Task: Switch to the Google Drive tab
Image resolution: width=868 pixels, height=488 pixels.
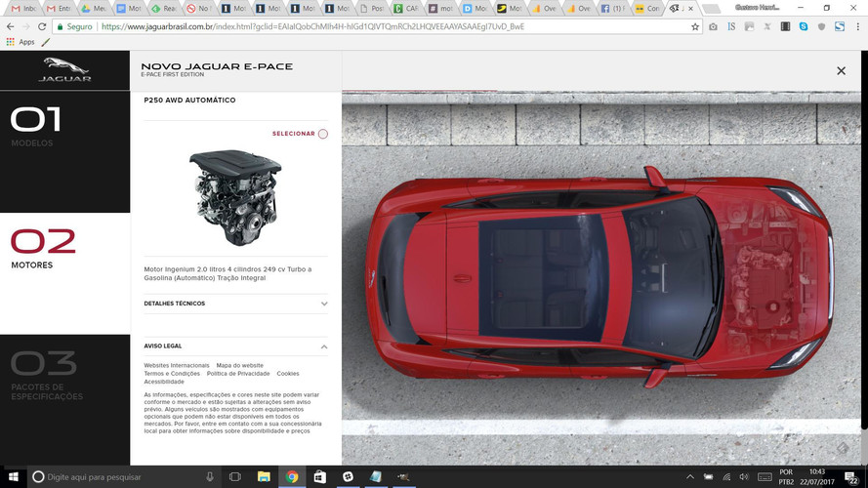Action: pos(93,9)
